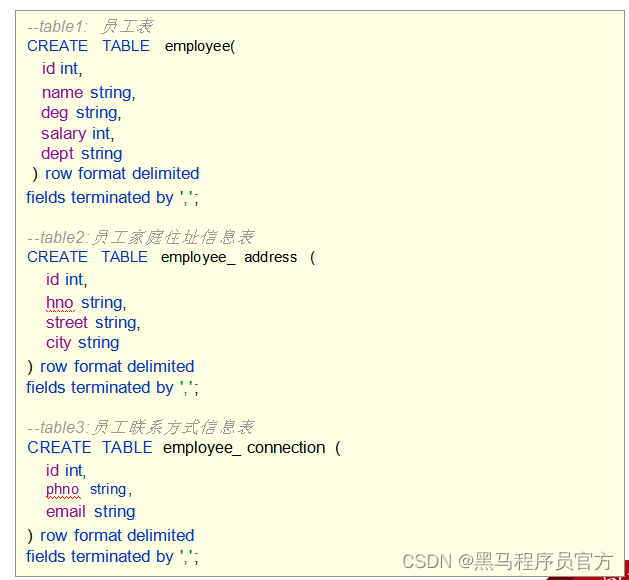This screenshot has width=629, height=580.
Task: Click the 'deg string,' column line
Action: coord(81,113)
